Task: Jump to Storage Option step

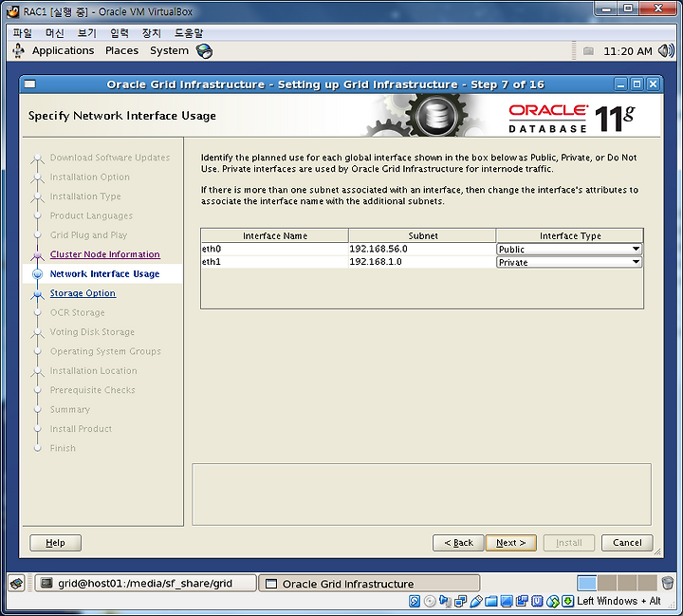Action: pos(83,293)
